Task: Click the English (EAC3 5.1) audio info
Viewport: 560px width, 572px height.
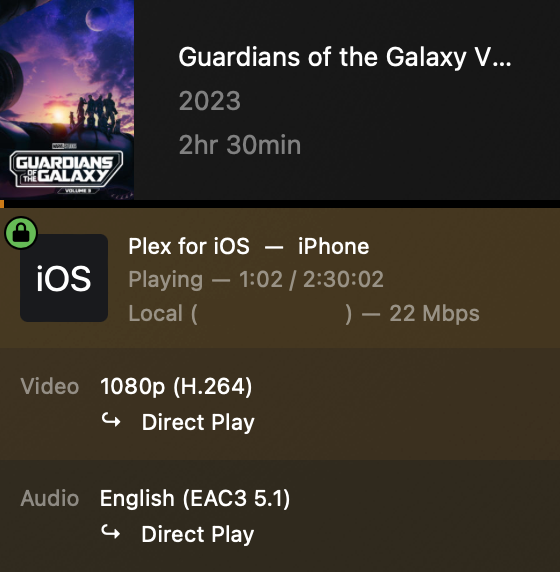Action: pos(195,498)
